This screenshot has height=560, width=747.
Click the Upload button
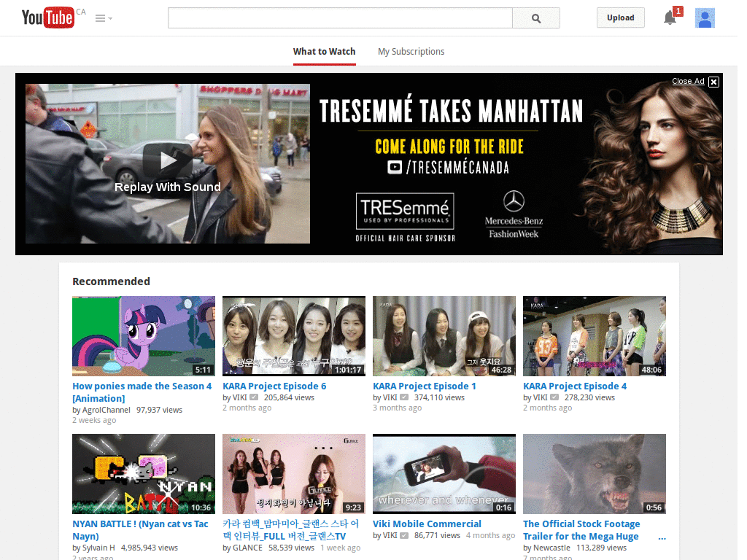pos(620,17)
